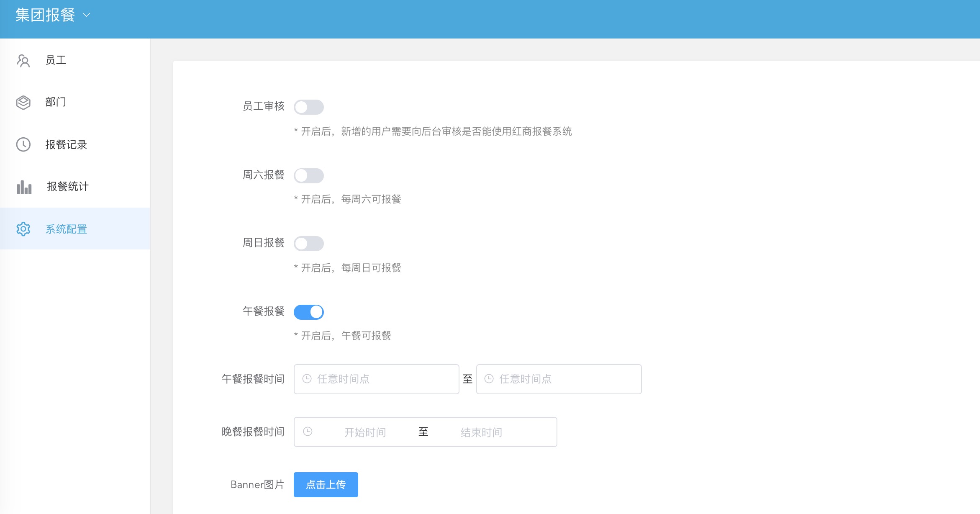
Task: Click the 系统配置 gear icon
Action: (23, 229)
